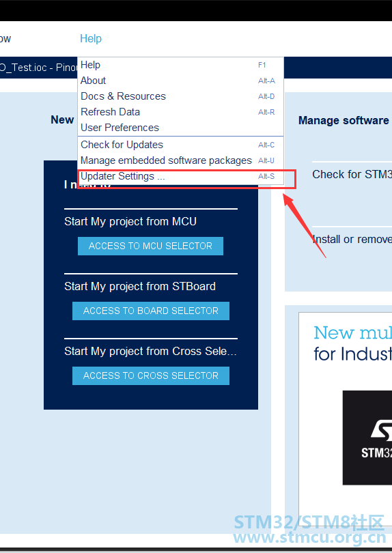Choose About from the Help menu
This screenshot has width=392, height=553.
(x=180, y=81)
